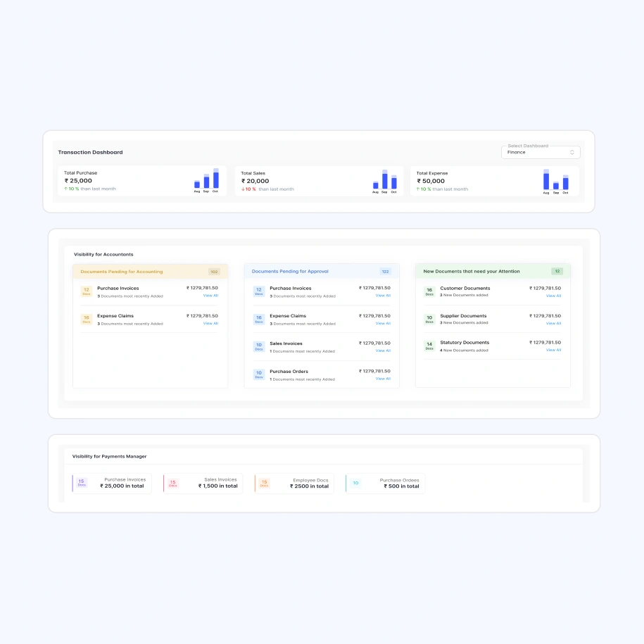The image size is (644, 644).
Task: Click the green 12 badge on New Documents header
Action: (x=557, y=271)
